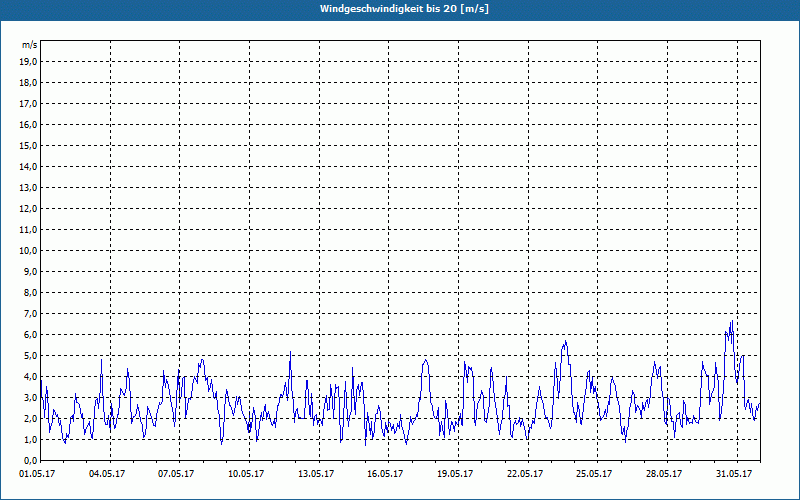Screen dimensions: 800x500
Task: Click the 4,0 y-axis value
Action: click(30, 377)
